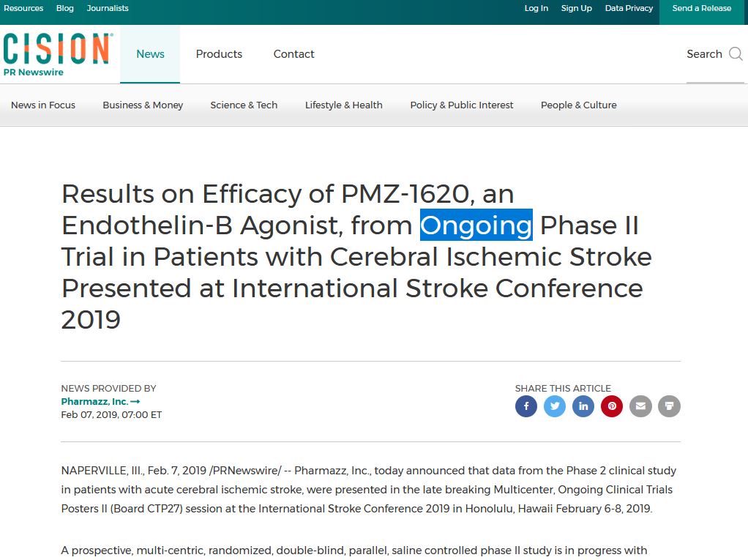
Task: Click the search magnifier icon
Action: pos(736,54)
